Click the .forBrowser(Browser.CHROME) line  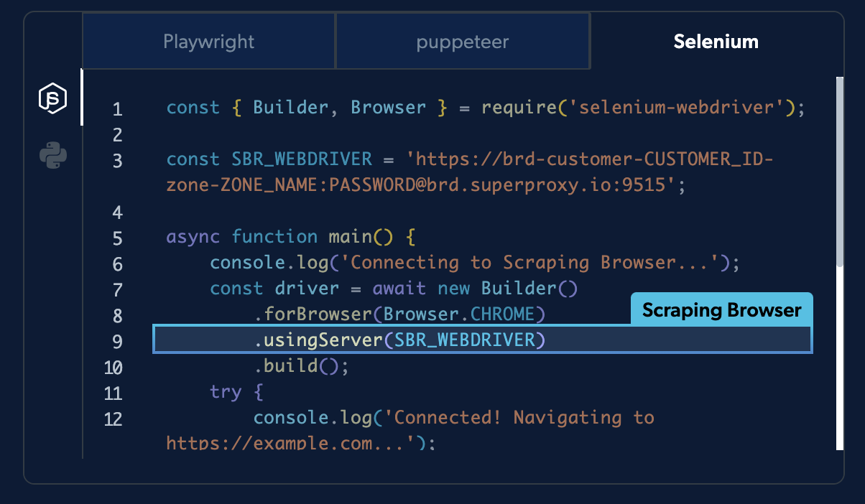coord(399,314)
